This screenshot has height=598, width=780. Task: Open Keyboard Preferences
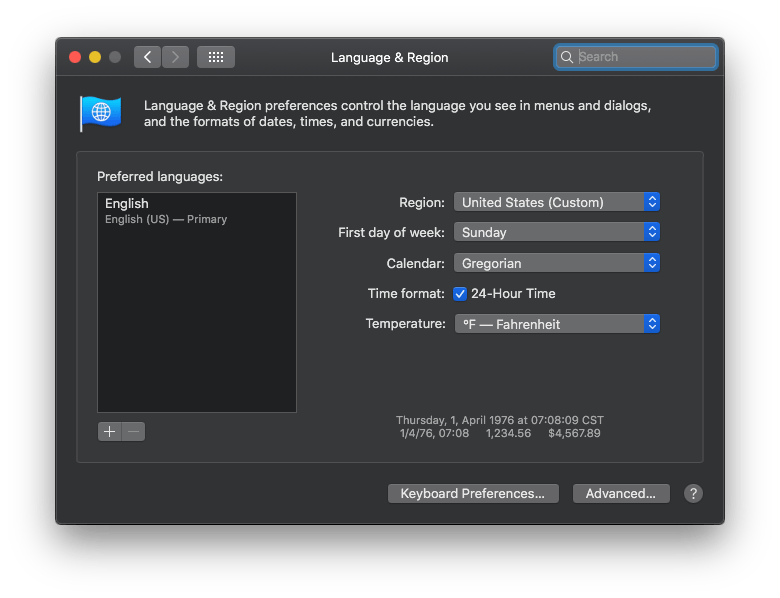coord(473,494)
